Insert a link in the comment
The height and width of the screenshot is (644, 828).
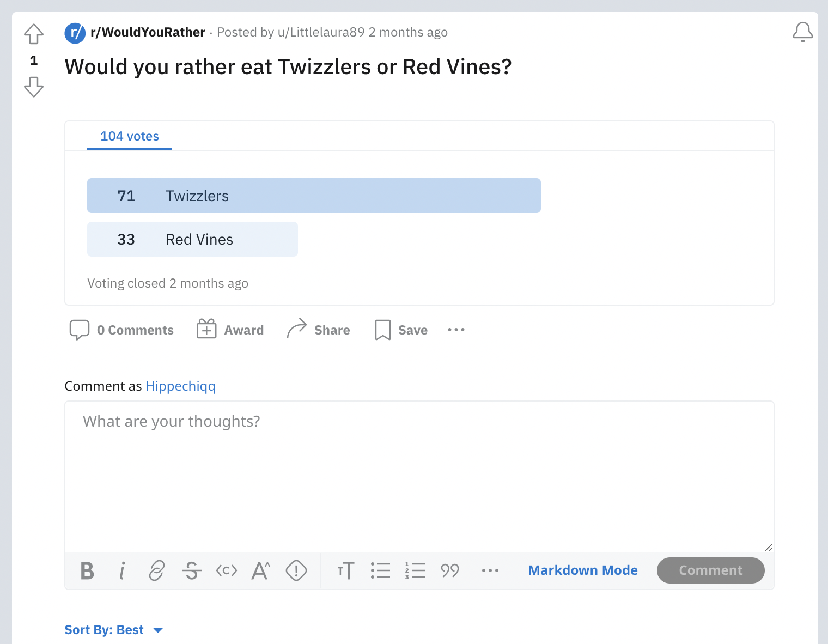(157, 570)
